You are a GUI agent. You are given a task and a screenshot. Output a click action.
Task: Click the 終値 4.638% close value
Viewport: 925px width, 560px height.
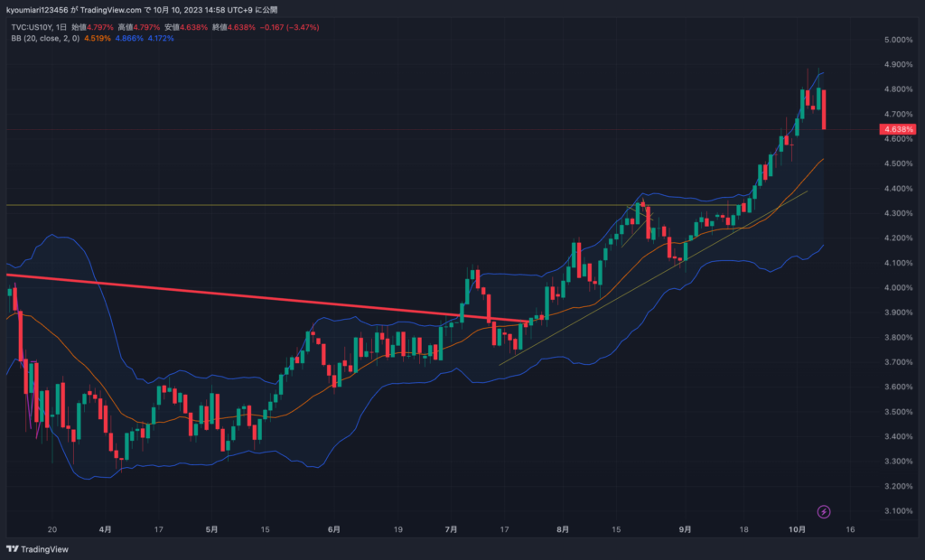coord(234,27)
